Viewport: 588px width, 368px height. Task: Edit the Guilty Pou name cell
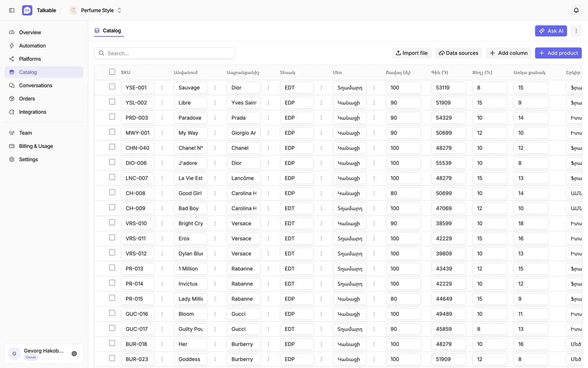click(x=191, y=329)
